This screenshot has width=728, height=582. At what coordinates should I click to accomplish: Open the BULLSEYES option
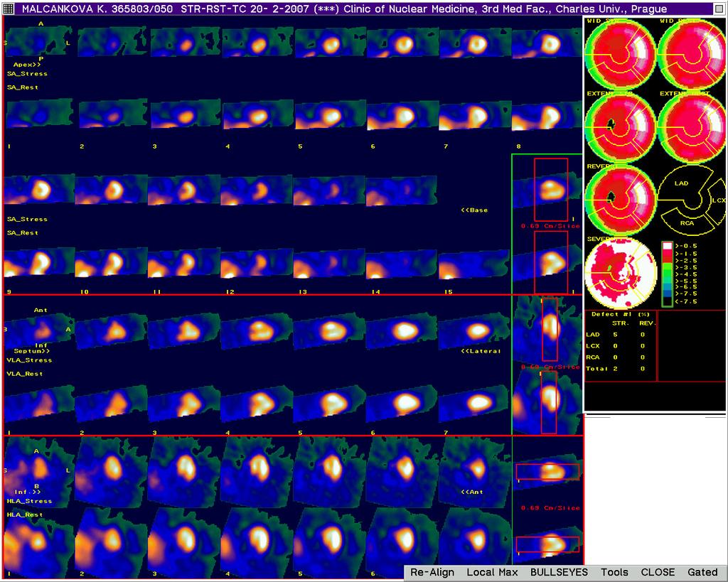coord(559,572)
